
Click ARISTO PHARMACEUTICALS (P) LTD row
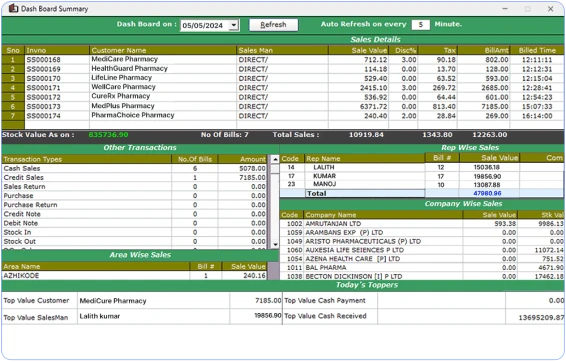coord(422,241)
